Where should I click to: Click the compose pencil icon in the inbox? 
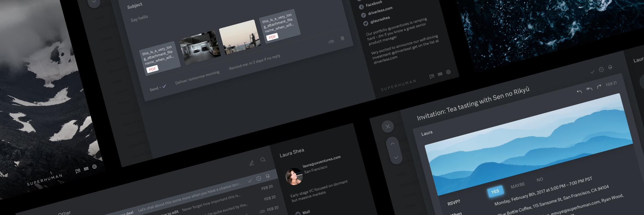252,163
